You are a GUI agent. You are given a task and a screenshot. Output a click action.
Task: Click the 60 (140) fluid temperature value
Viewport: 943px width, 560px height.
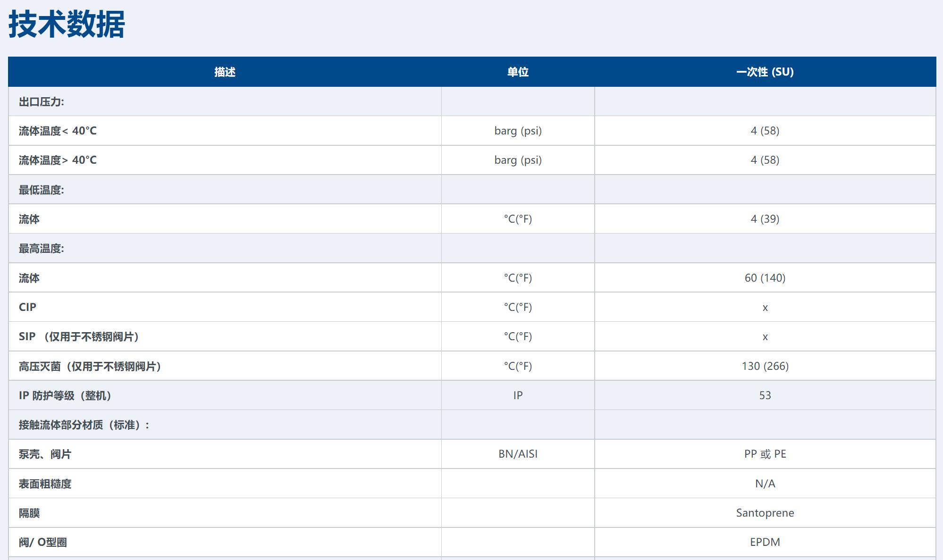[x=765, y=278]
